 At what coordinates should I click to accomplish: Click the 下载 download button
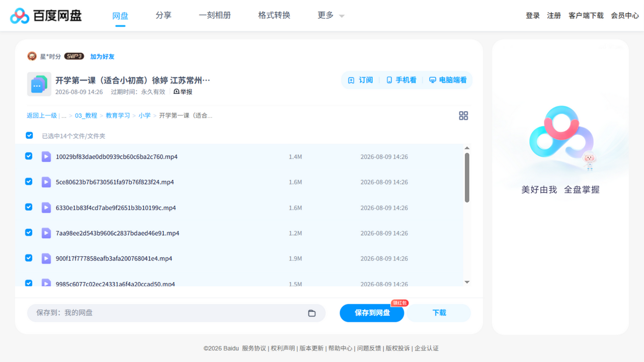click(439, 313)
